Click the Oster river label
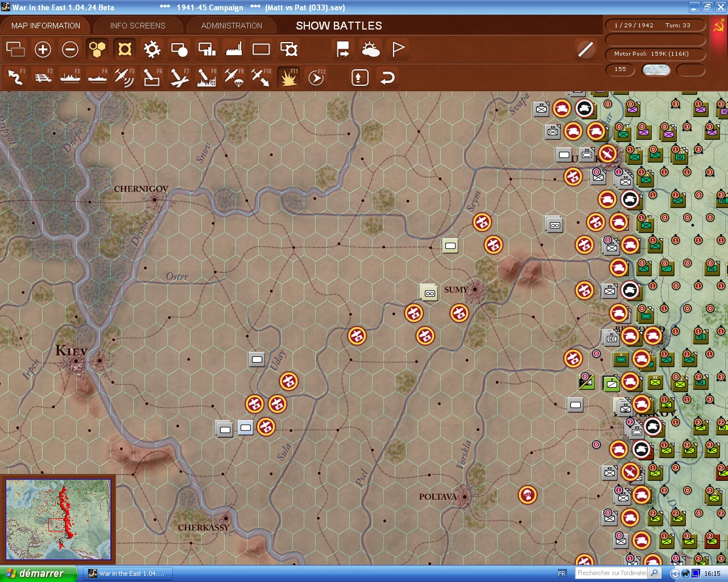728x582 pixels. (177, 277)
